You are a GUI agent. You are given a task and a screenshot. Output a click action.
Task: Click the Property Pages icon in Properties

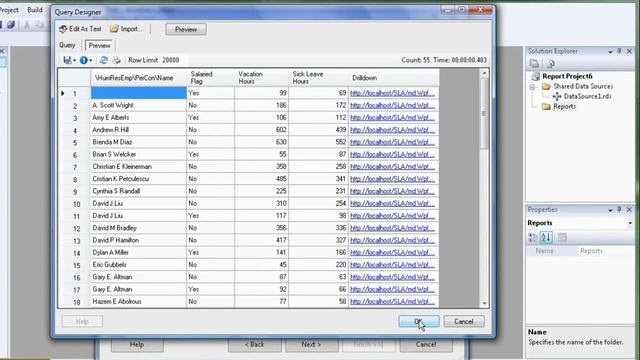(x=562, y=237)
